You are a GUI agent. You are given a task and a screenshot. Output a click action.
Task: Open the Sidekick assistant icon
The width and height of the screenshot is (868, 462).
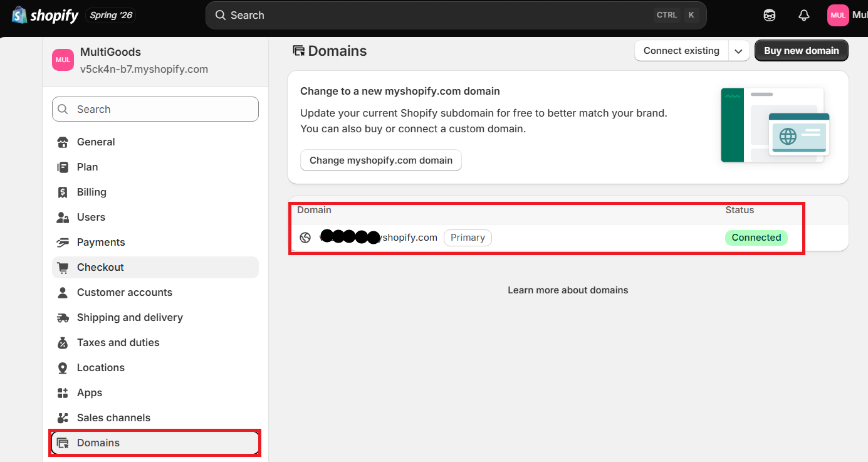tap(770, 16)
